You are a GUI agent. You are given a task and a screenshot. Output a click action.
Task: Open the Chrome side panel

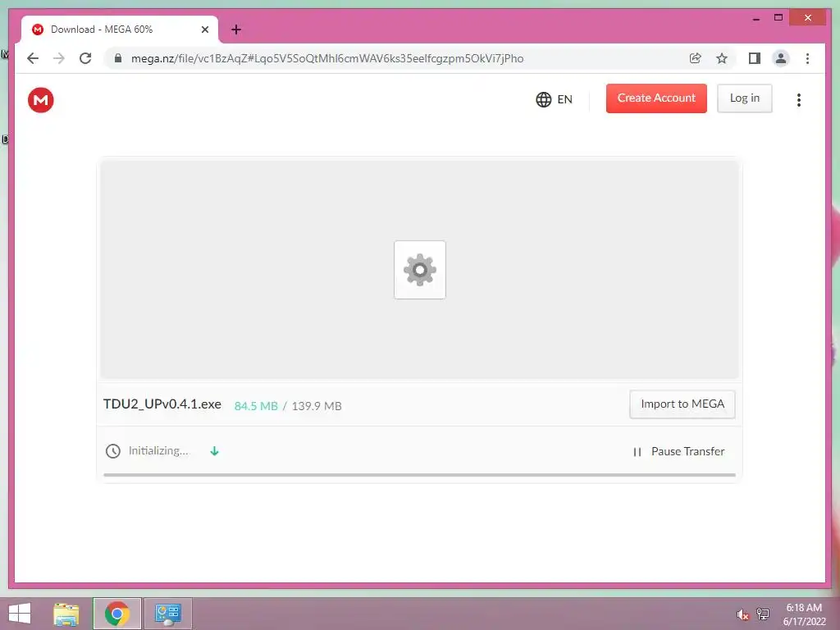pyautogui.click(x=755, y=58)
